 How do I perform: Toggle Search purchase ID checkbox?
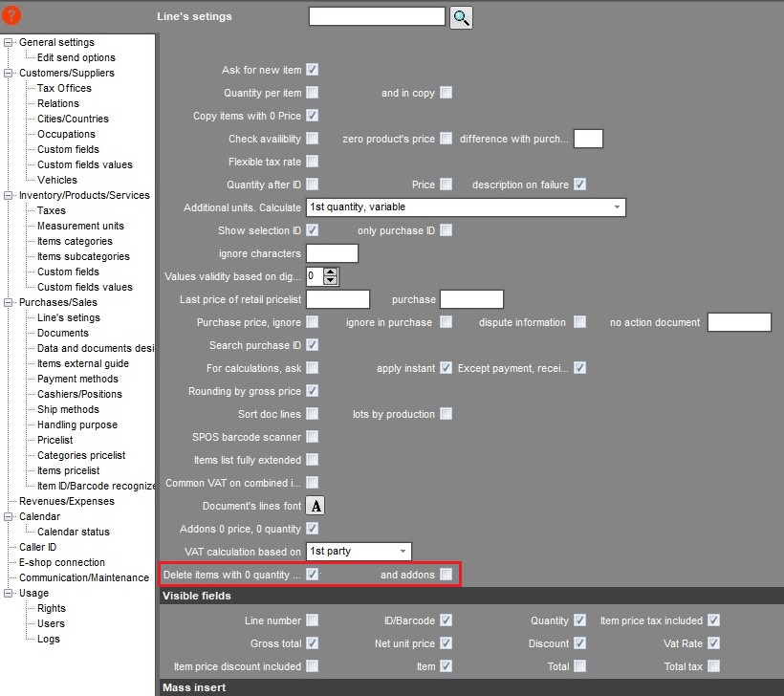coord(312,345)
